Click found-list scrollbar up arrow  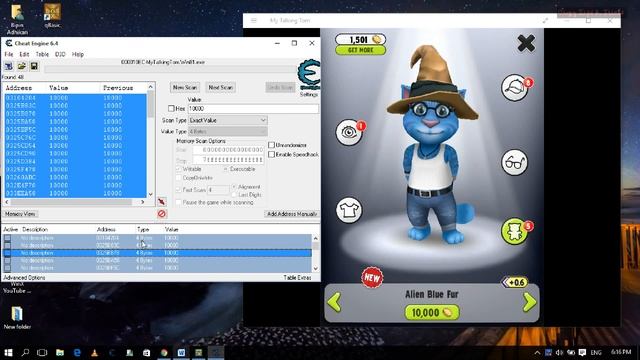point(151,87)
